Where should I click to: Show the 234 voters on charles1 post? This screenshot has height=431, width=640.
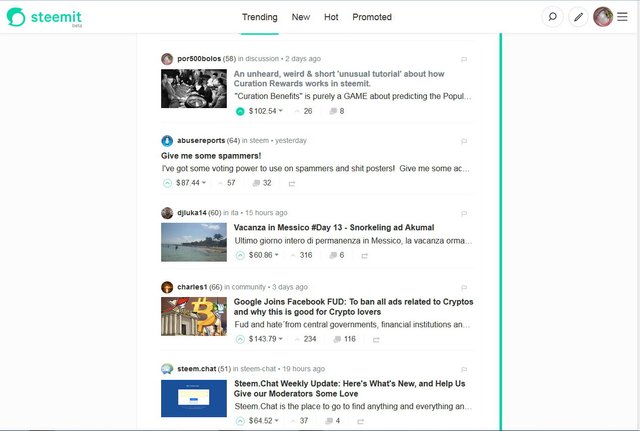pos(306,339)
